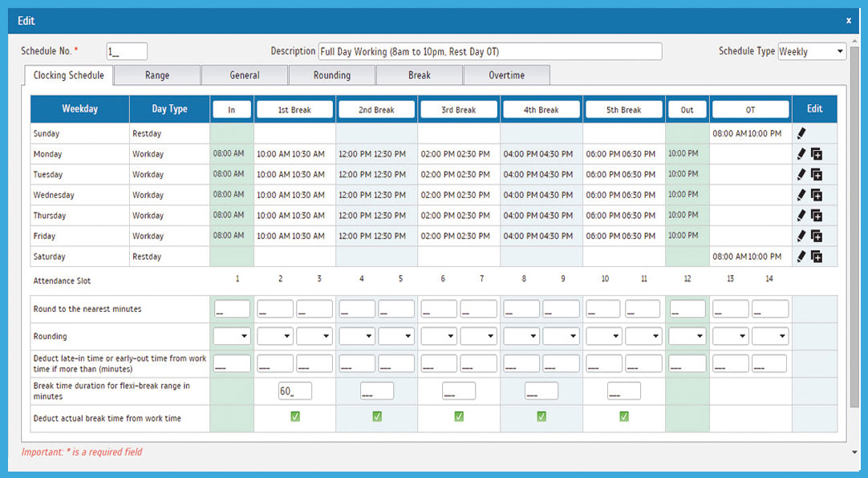Viewport: 868px width, 478px height.
Task: Uncheck deduct break time for 1st Break
Action: pos(295,417)
